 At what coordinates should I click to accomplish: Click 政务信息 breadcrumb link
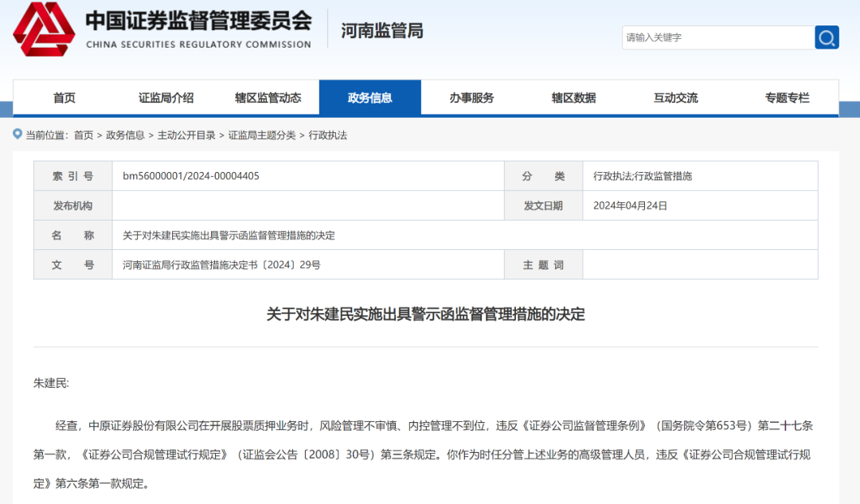[x=125, y=135]
